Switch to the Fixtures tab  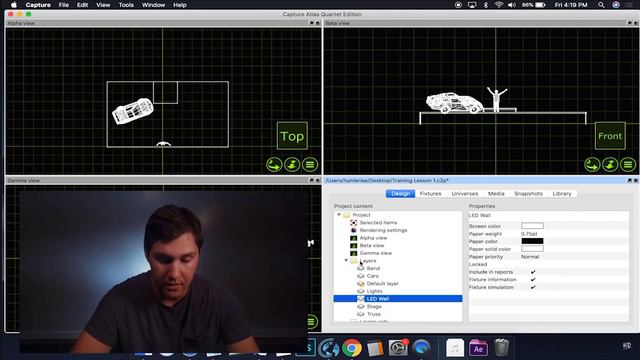[x=430, y=193]
